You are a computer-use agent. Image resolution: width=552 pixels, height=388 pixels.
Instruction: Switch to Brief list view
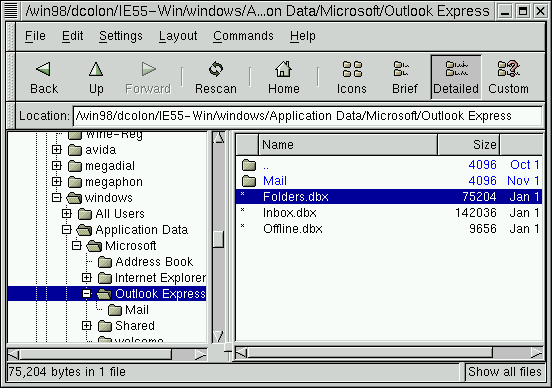[401, 69]
